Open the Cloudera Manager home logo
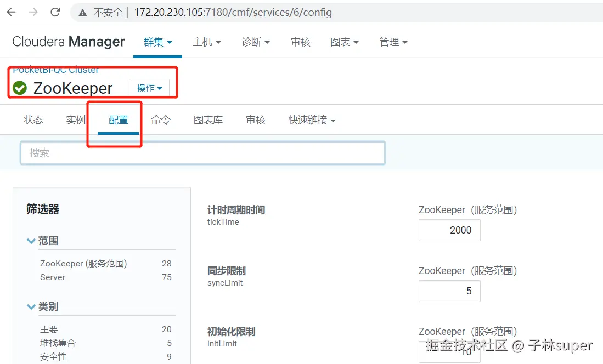 pos(69,42)
